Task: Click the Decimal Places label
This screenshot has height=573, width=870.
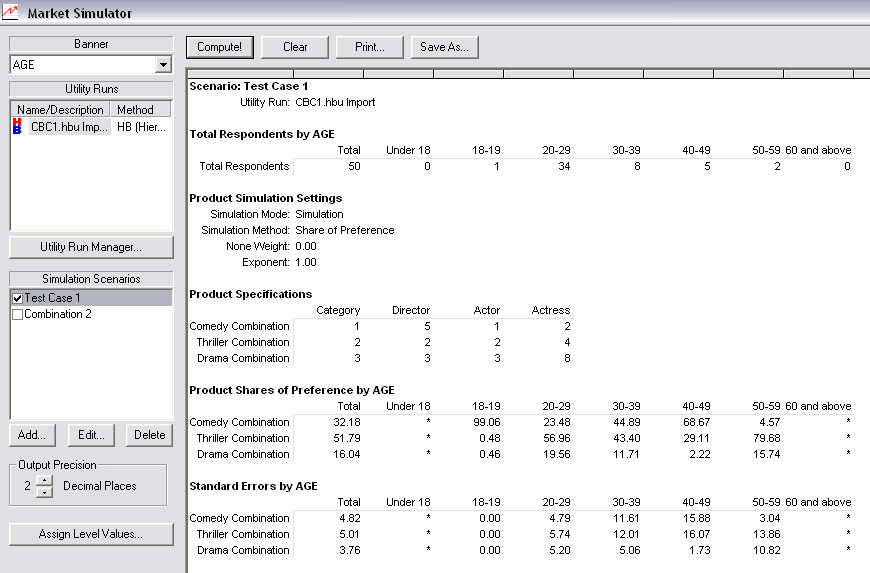Action: click(100, 486)
